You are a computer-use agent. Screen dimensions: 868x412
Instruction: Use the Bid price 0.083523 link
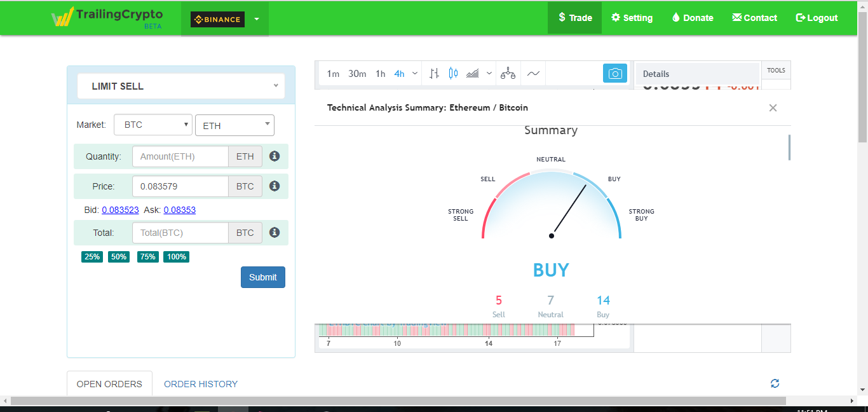(x=120, y=210)
